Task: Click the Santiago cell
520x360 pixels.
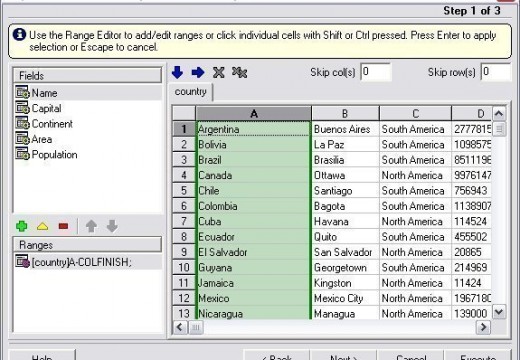Action: click(x=345, y=190)
